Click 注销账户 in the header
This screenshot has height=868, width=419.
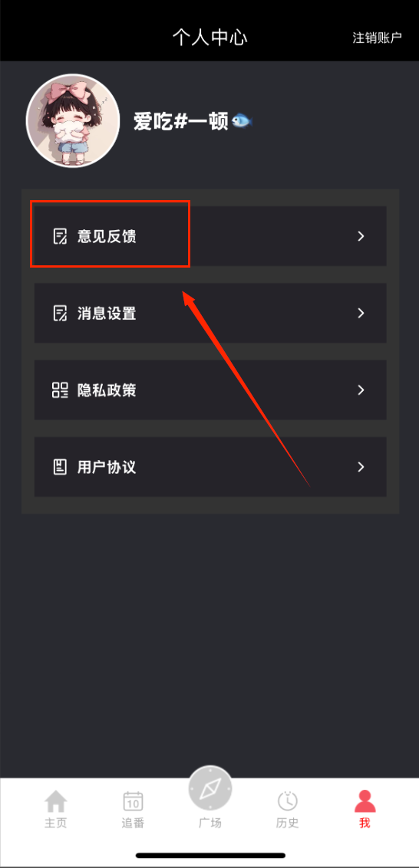[x=377, y=38]
